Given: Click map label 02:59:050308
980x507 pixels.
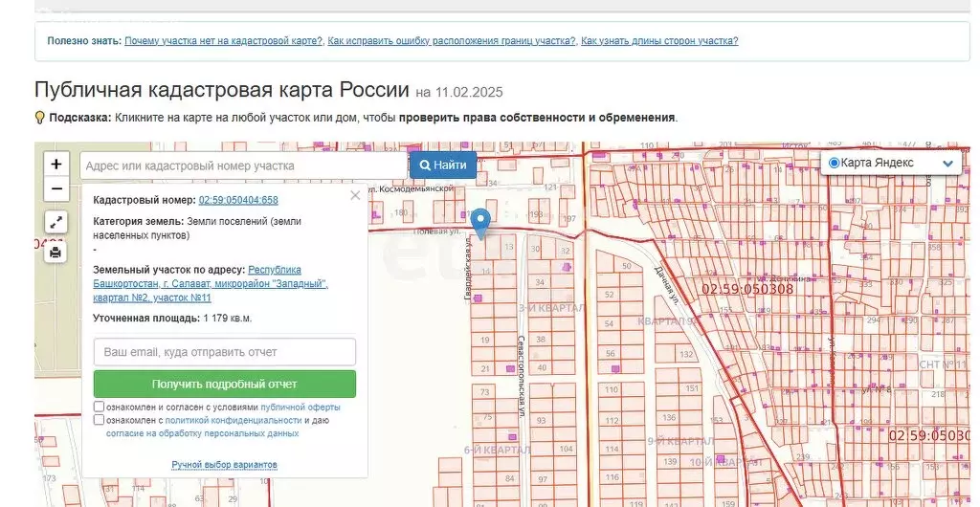Looking at the screenshot, I should [x=747, y=289].
